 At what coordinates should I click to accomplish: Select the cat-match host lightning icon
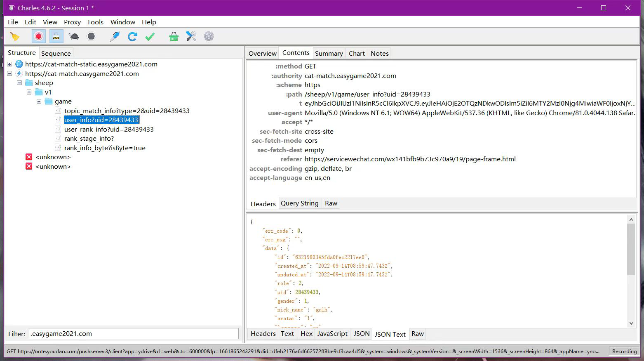pyautogui.click(x=19, y=74)
